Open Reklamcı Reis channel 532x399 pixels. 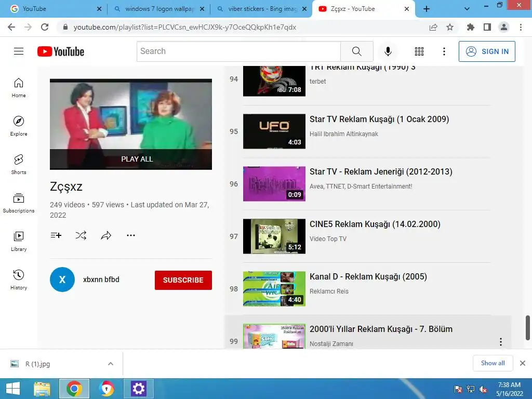tap(329, 291)
